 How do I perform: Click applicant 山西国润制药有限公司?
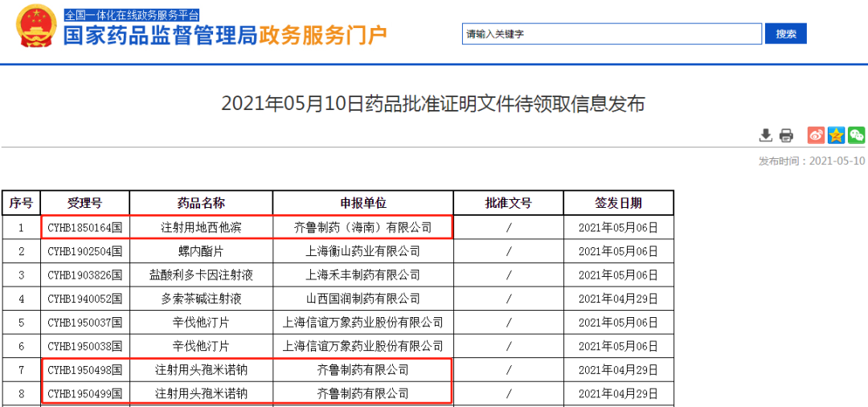(362, 299)
